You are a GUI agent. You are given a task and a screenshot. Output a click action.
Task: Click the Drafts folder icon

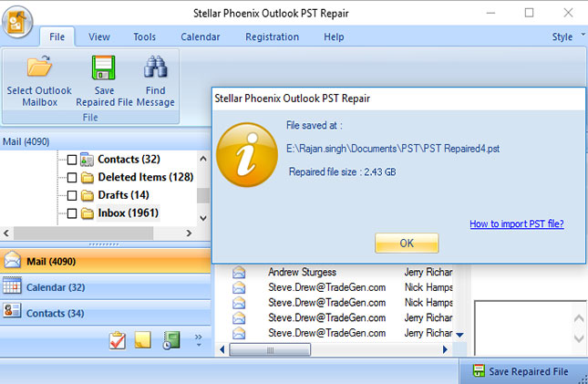pyautogui.click(x=88, y=195)
